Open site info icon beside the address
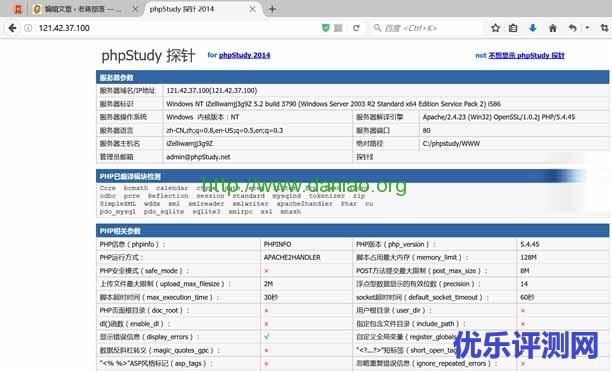This screenshot has width=612, height=372. pos(28,28)
